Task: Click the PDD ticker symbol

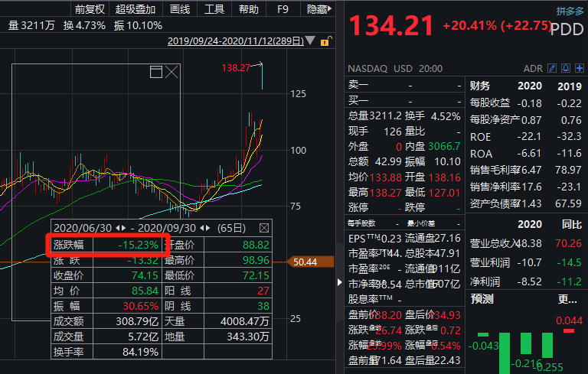Action: pyautogui.click(x=568, y=29)
